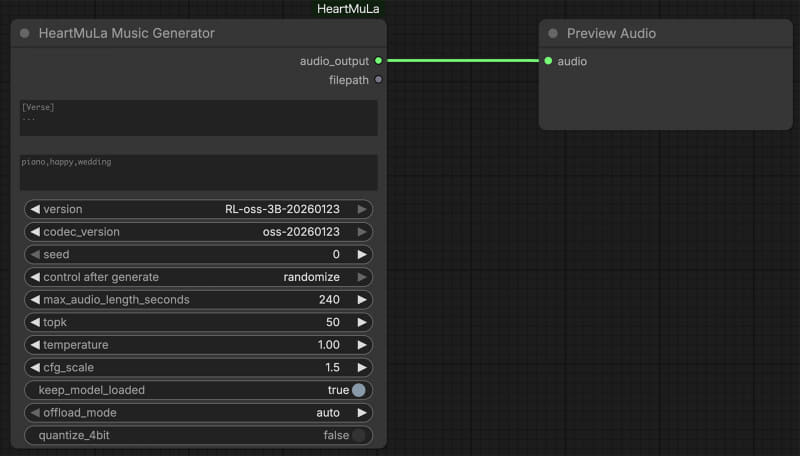Select previous codec_version with left arrow
The image size is (800, 456).
(35, 232)
